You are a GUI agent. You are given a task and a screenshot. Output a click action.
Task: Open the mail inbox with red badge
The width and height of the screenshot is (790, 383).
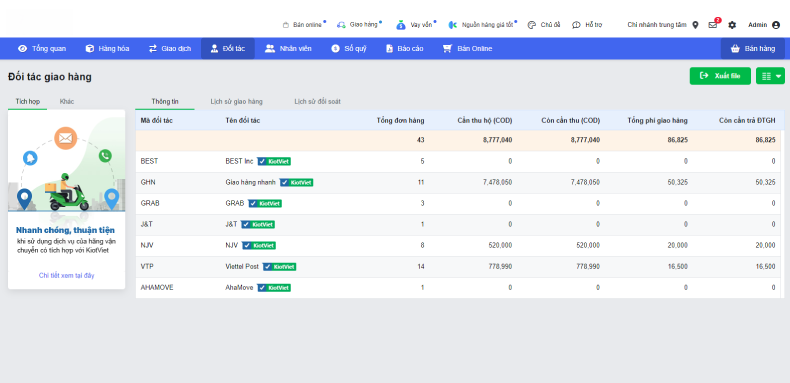point(713,24)
